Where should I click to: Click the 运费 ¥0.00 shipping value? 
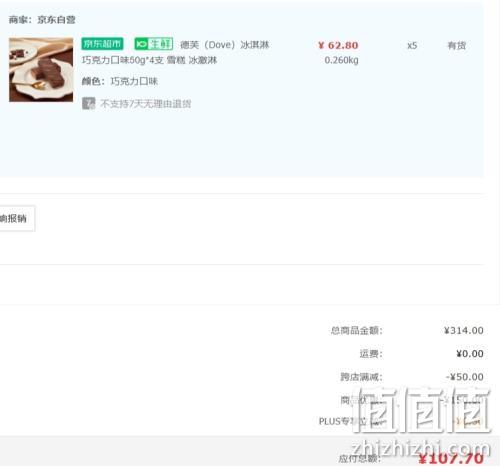(470, 354)
